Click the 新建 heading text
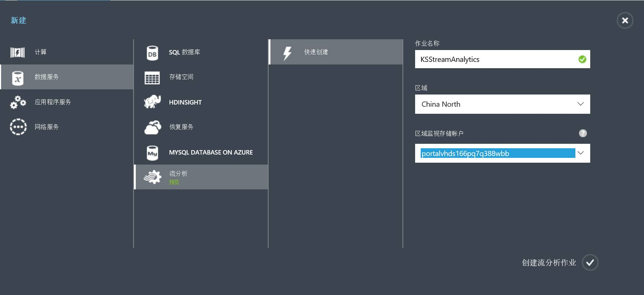The image size is (644, 295). point(19,20)
